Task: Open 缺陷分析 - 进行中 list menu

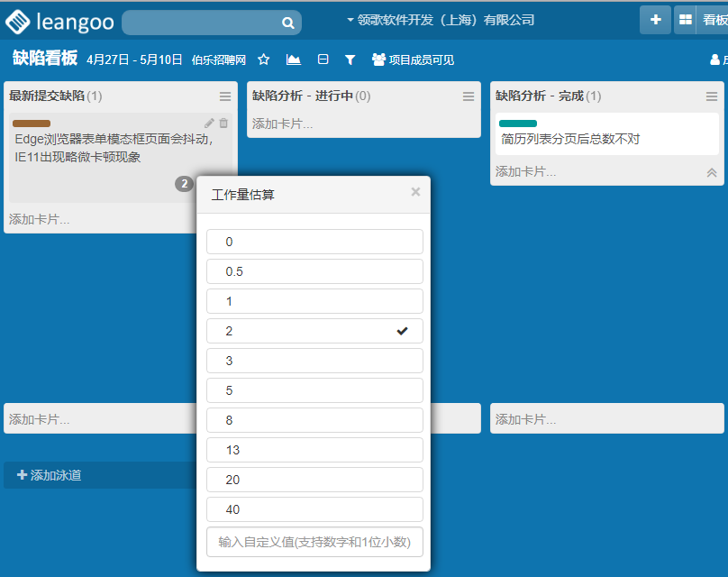Action: (x=469, y=96)
